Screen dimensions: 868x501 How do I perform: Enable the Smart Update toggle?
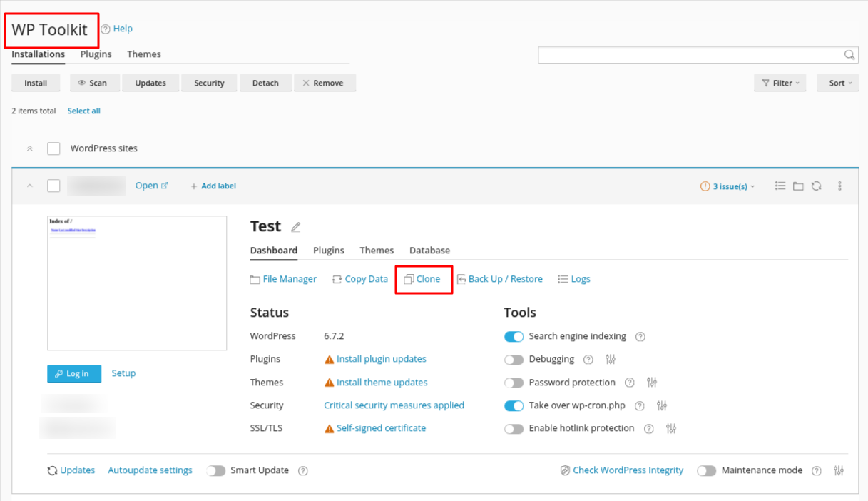(x=215, y=471)
